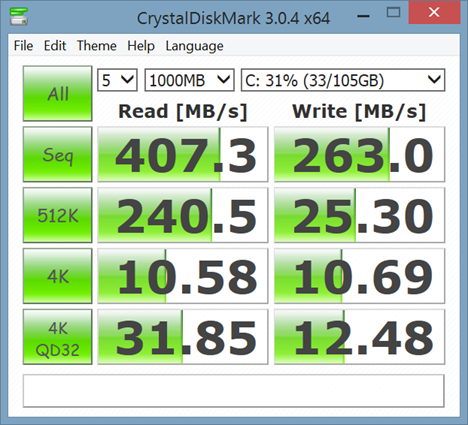Select the 4K QD32 write result 12.48
The height and width of the screenshot is (425, 468).
[359, 337]
